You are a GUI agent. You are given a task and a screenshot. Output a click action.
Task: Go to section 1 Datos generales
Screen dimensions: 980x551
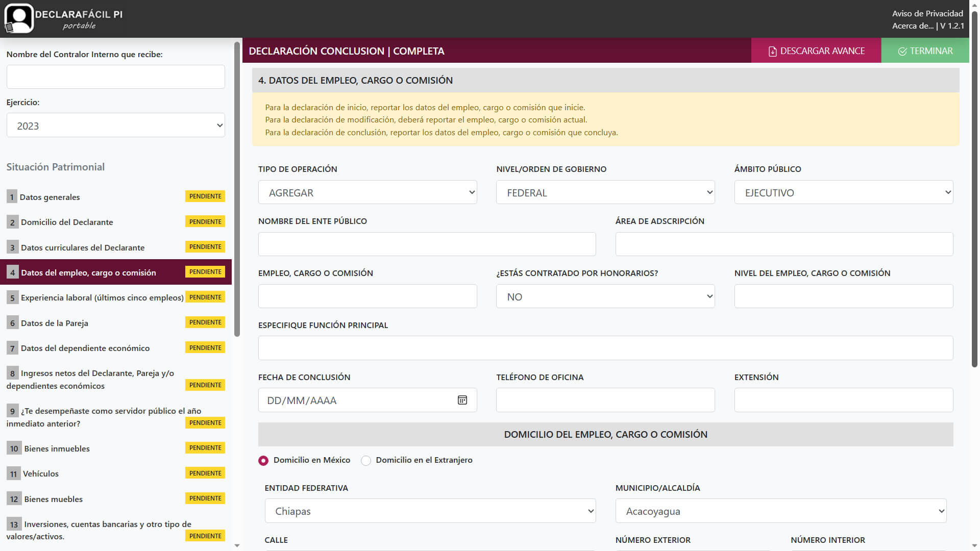(116, 197)
